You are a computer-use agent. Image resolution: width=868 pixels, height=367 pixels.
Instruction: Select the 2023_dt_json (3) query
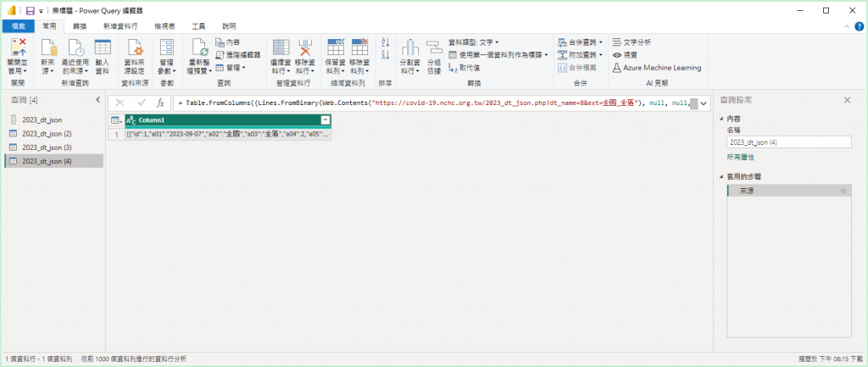coord(53,147)
